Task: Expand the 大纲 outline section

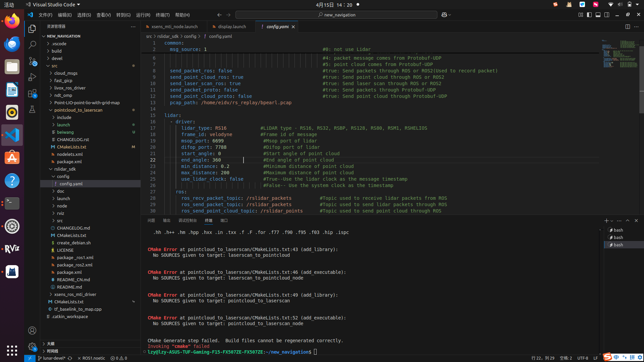Action: 51,344
